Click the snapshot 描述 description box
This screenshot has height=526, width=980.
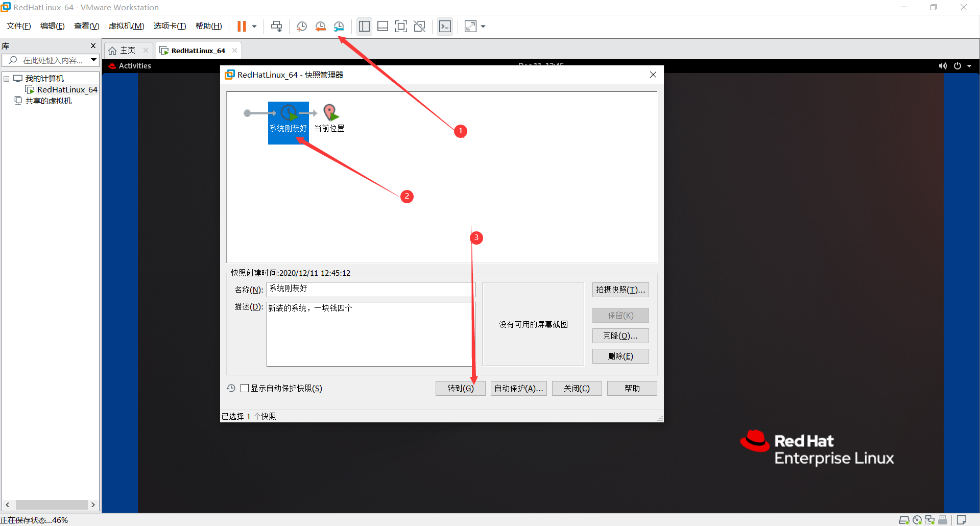click(x=371, y=334)
